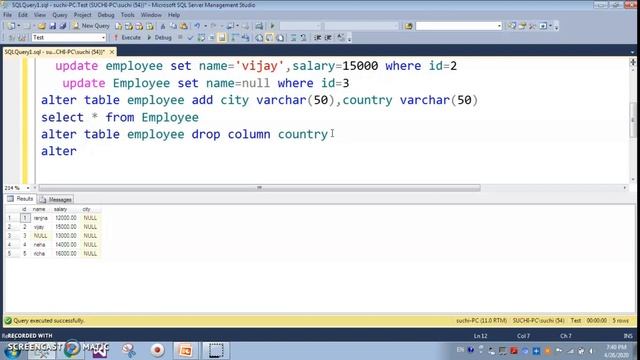Click the Comment Out Selected Lines icon
640x360 pixels.
(x=293, y=38)
